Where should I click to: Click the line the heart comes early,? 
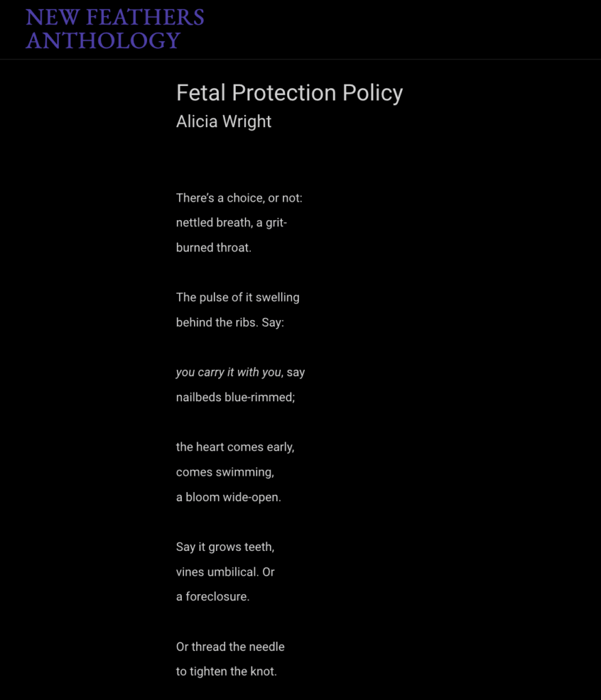click(x=235, y=447)
